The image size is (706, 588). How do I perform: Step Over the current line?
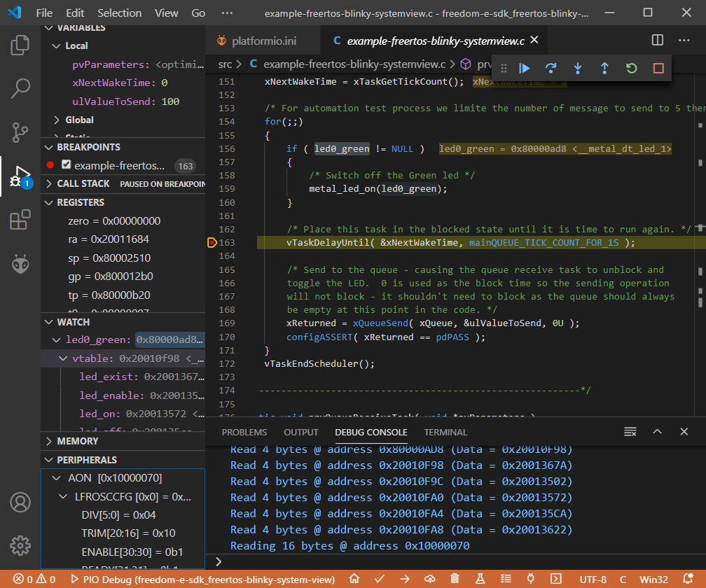[x=551, y=68]
